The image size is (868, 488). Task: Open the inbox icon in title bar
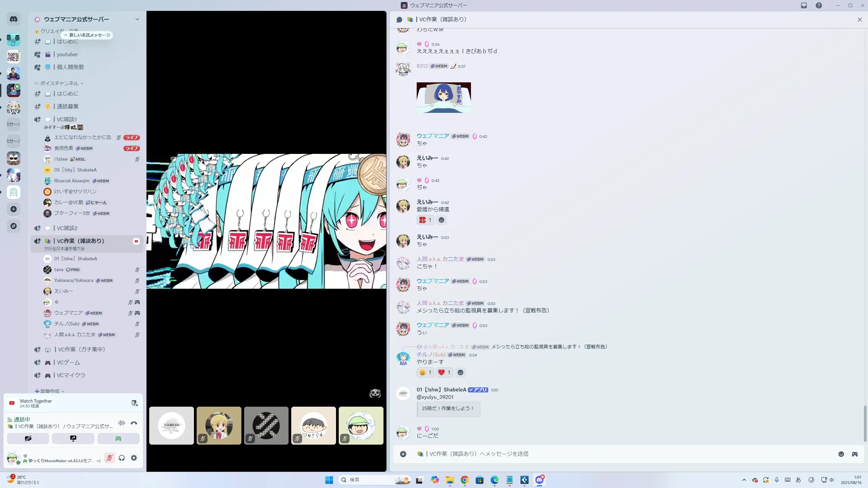click(x=804, y=5)
